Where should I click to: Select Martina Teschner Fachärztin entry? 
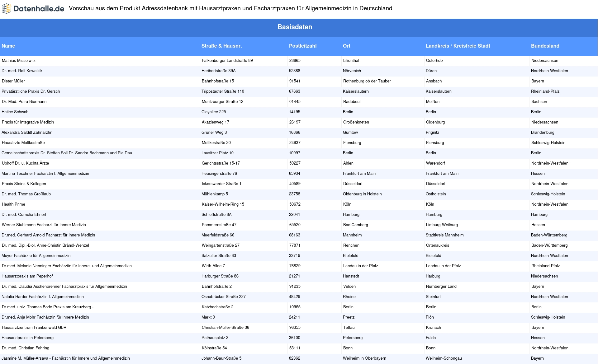click(x=45, y=173)
